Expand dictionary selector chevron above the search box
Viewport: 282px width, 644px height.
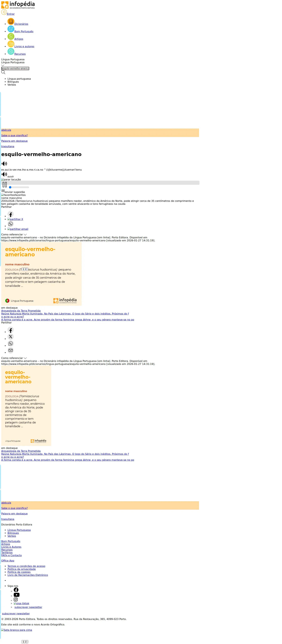[3, 65]
